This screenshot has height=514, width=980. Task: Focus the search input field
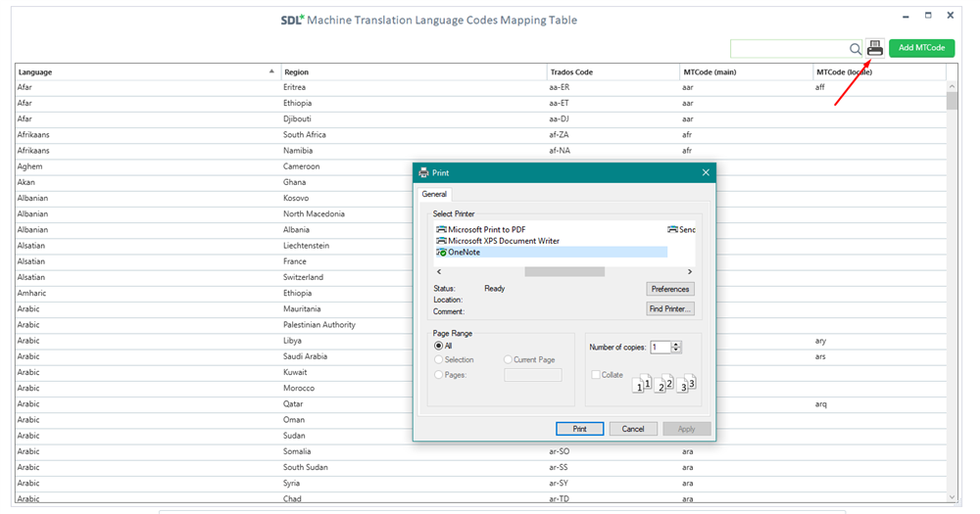point(789,49)
